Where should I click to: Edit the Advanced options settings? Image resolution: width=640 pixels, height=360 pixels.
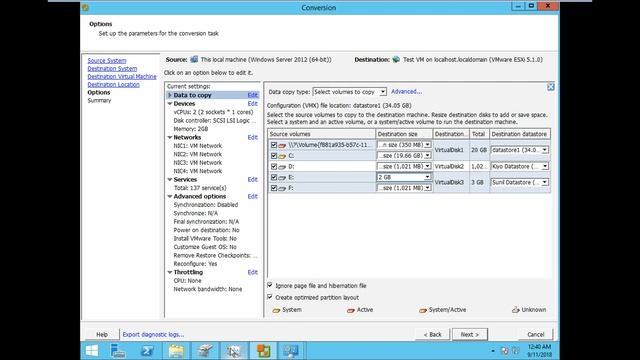(253, 196)
